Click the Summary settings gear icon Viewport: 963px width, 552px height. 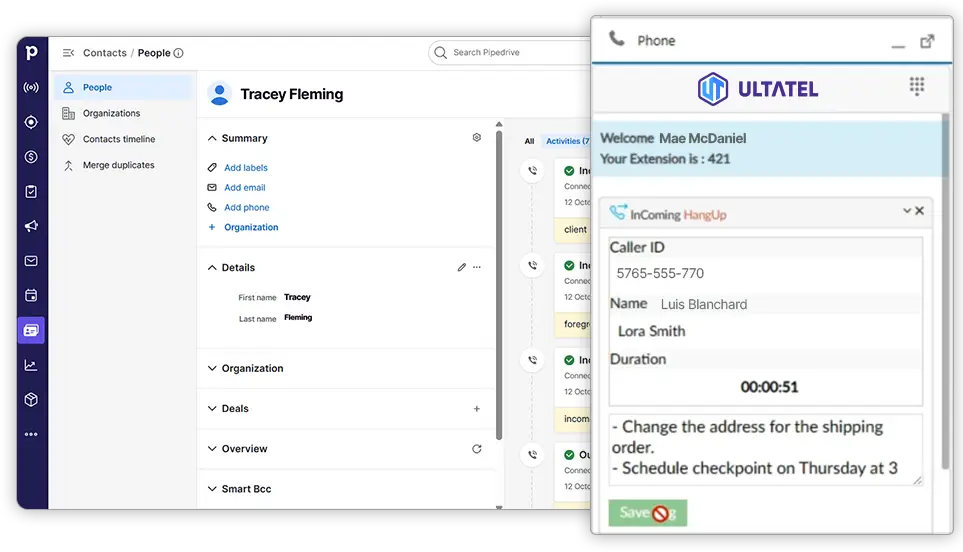click(476, 138)
